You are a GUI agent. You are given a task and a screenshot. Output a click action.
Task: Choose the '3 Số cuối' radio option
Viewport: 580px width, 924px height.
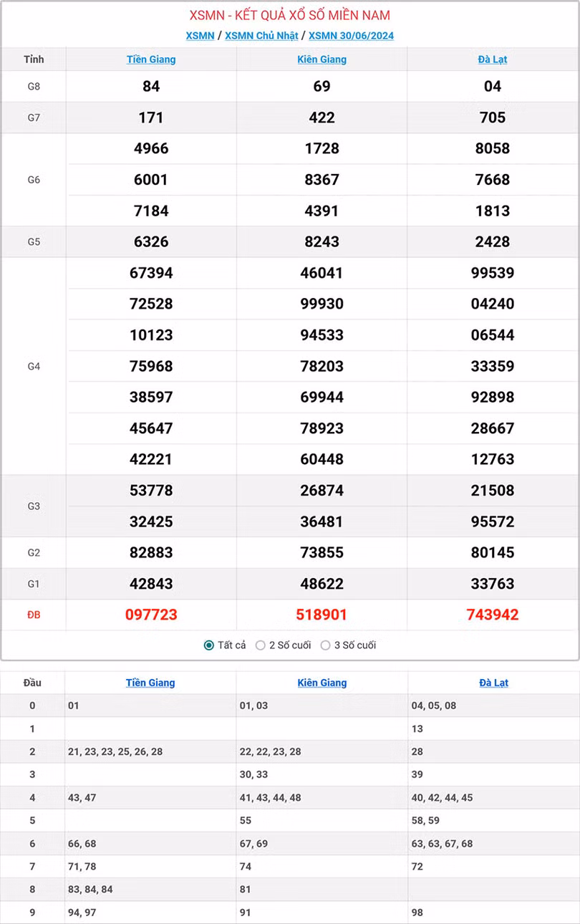pyautogui.click(x=326, y=645)
